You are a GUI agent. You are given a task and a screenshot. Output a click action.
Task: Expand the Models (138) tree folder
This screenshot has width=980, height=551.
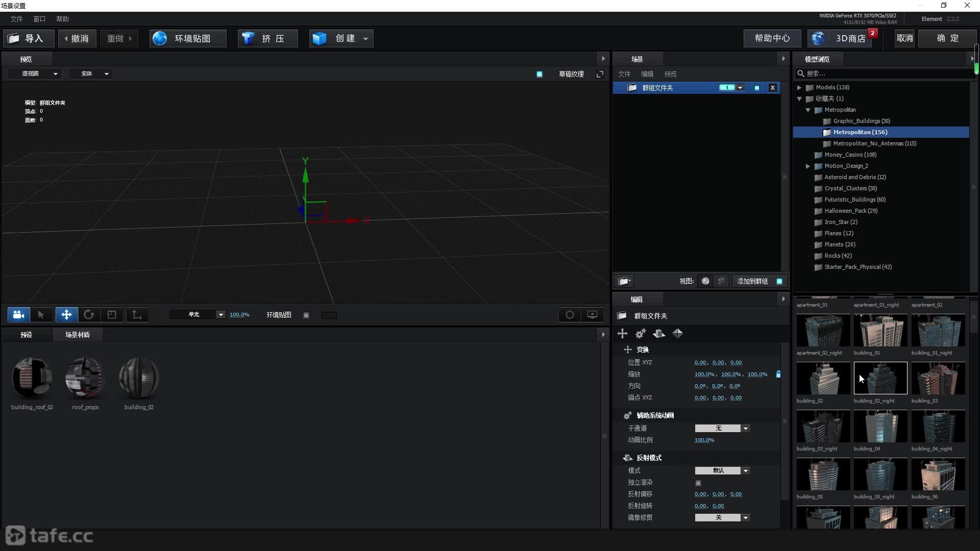(799, 88)
